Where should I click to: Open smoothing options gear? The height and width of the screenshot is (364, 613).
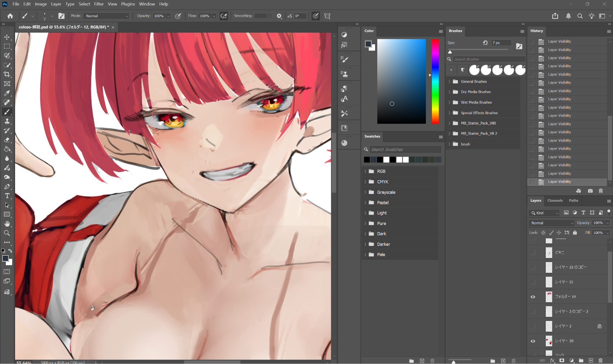pos(279,16)
